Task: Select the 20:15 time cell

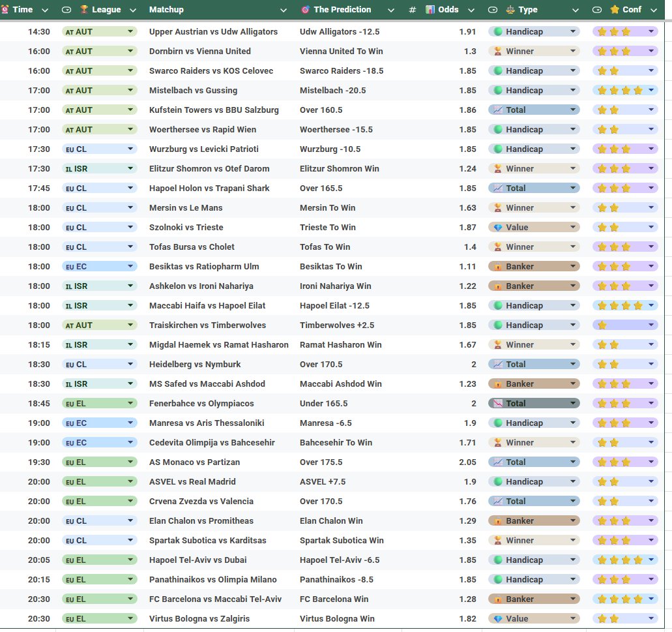Action: click(x=28, y=580)
